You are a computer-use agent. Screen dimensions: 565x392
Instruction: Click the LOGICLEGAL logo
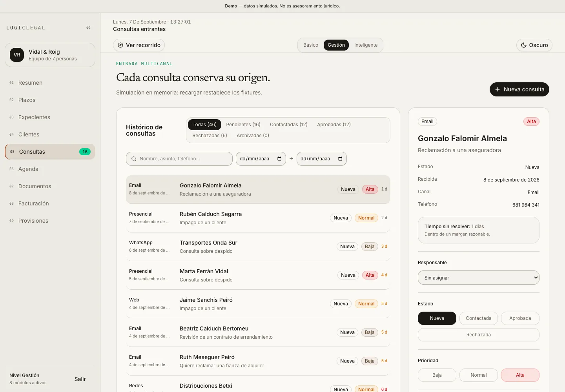pos(26,28)
